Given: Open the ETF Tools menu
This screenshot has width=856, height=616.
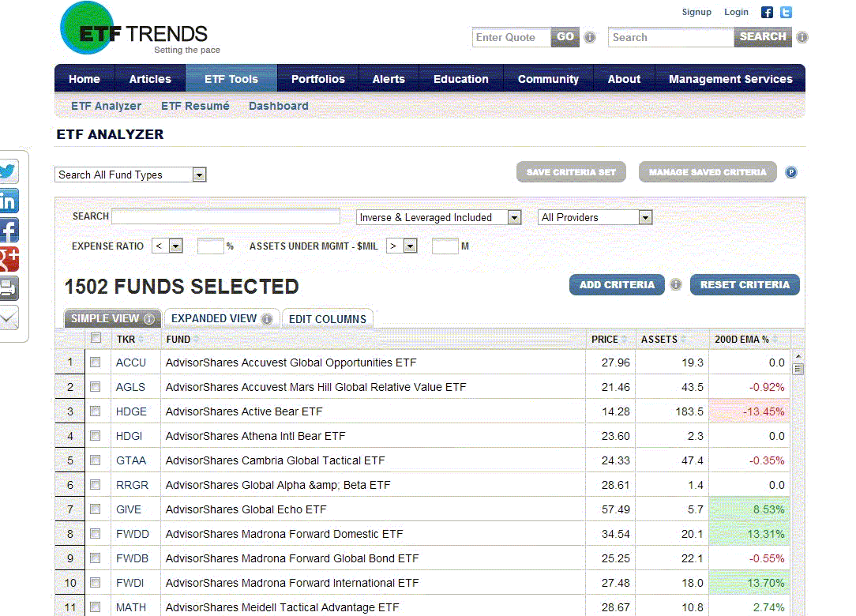Looking at the screenshot, I should click(x=231, y=79).
